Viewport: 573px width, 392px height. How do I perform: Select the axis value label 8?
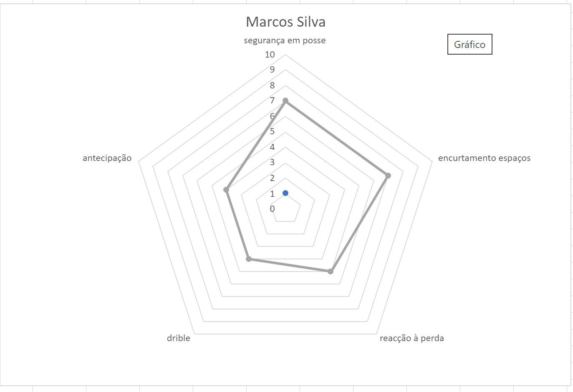(272, 85)
